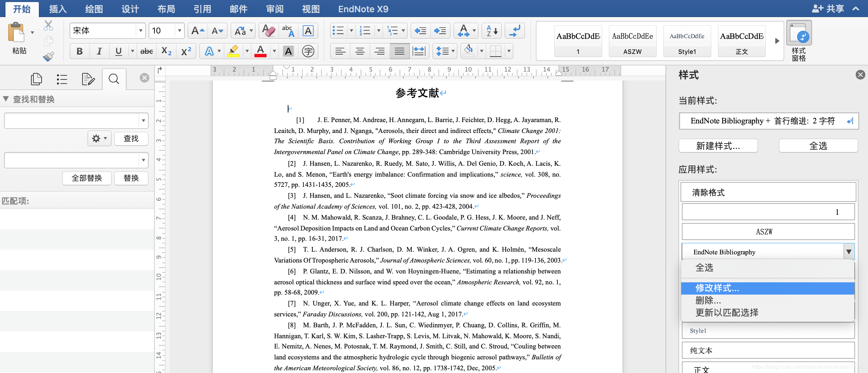Viewport: 868px width, 373px height.
Task: Click the Sort A-Z icon
Action: coord(492,31)
